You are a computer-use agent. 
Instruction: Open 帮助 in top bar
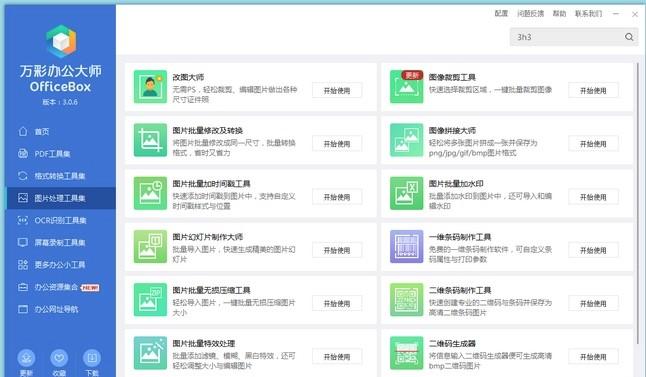559,14
